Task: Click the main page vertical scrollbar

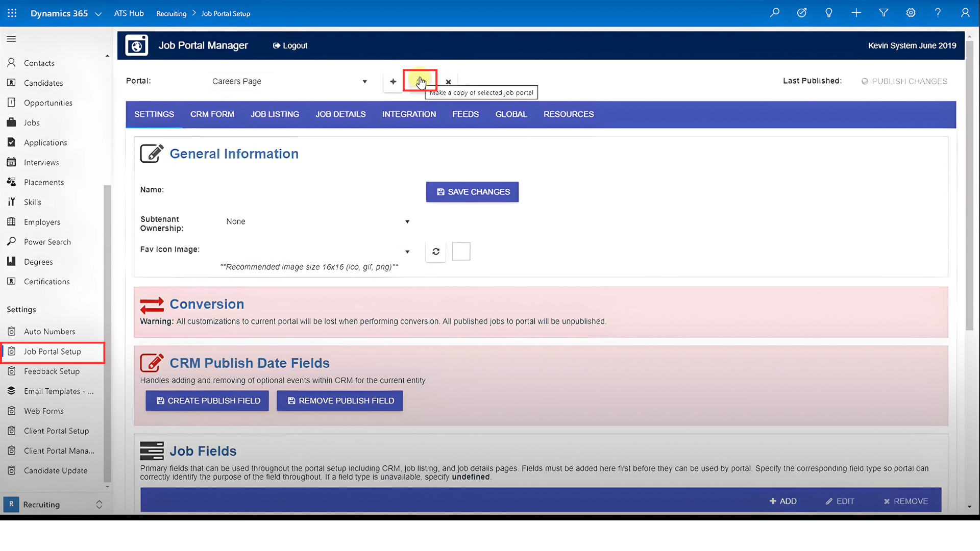Action: [x=969, y=186]
